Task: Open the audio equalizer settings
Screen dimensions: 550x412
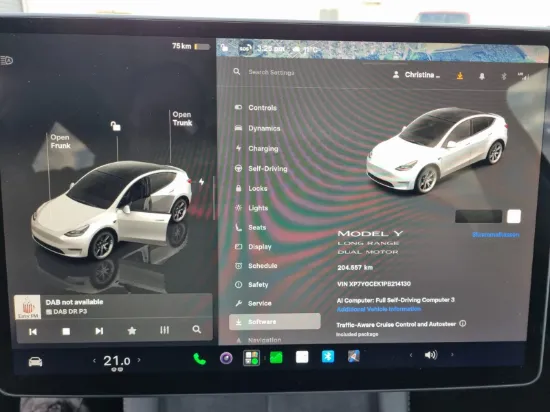Action: (x=165, y=330)
